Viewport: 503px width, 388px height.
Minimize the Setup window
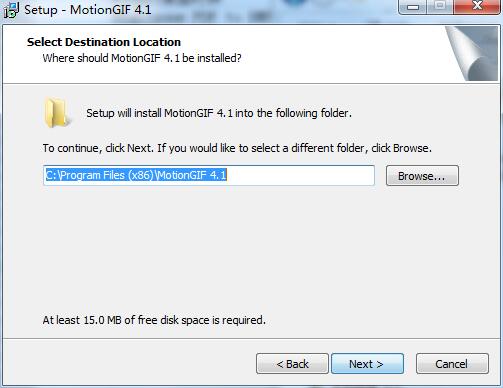[413, 7]
